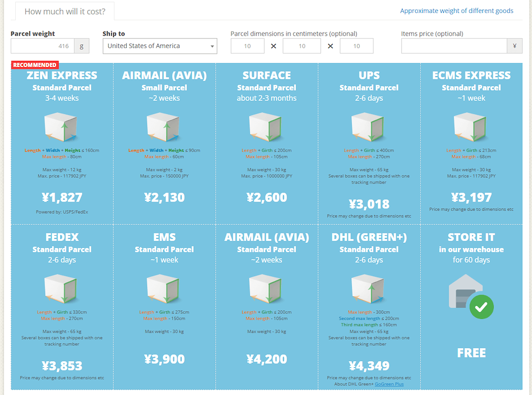Click the EMS parcel box icon
The image size is (532, 395).
[164, 289]
